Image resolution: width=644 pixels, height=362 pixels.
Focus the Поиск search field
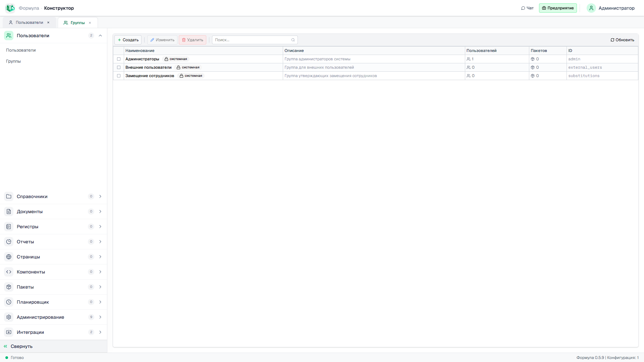point(255,40)
